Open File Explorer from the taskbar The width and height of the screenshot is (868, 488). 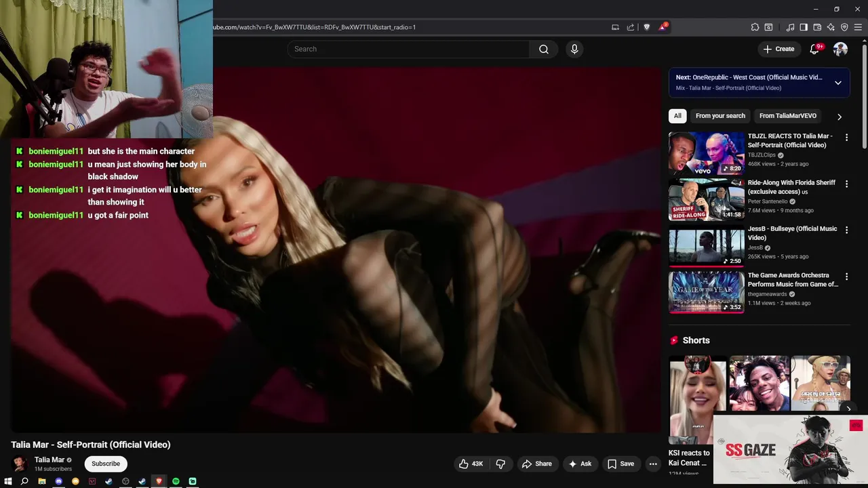41,481
